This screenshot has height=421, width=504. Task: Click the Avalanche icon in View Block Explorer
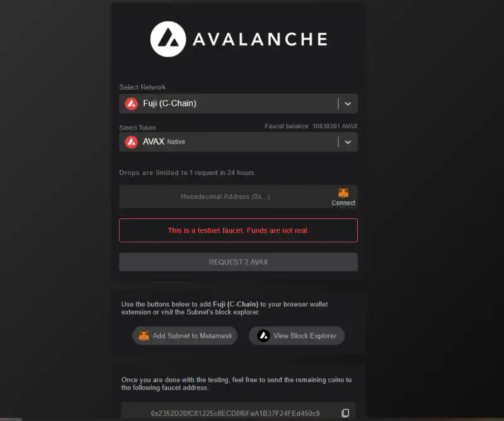coord(263,335)
